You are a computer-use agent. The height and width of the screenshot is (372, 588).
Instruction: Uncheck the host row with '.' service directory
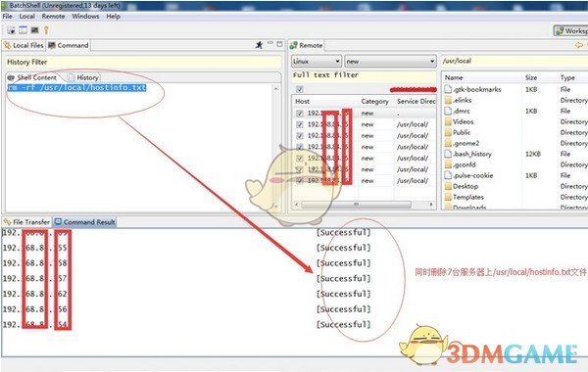(x=300, y=114)
